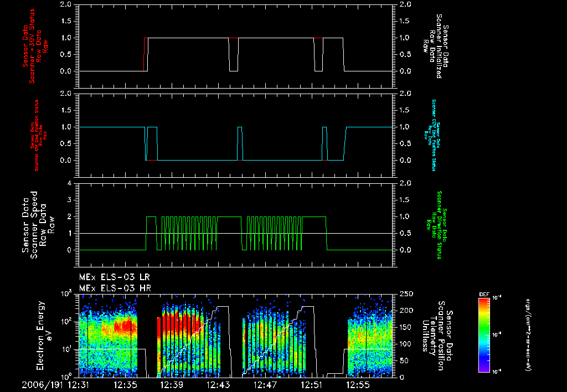The image size is (567, 392).
Task: Click the '250' tick on scanner position axis
Action: pos(405,294)
